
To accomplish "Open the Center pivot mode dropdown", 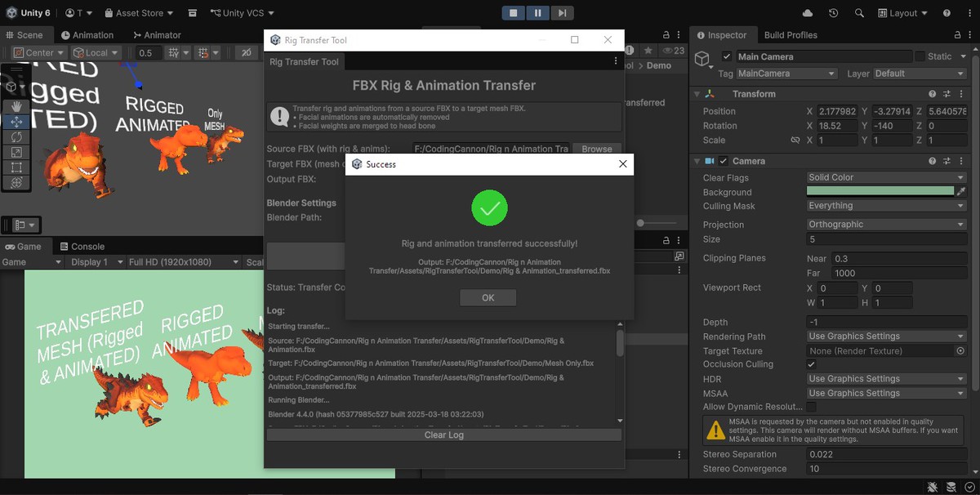I will 38,52.
